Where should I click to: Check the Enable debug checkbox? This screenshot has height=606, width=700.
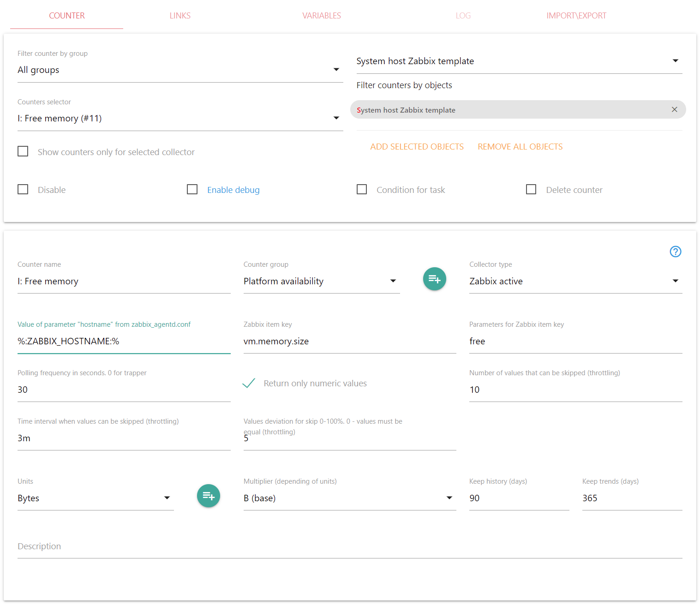(x=192, y=190)
